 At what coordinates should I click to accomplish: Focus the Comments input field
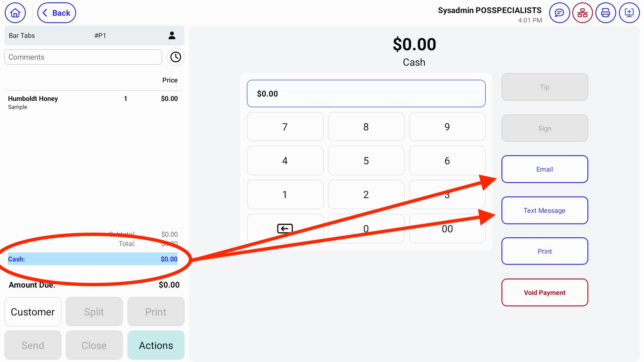click(83, 57)
